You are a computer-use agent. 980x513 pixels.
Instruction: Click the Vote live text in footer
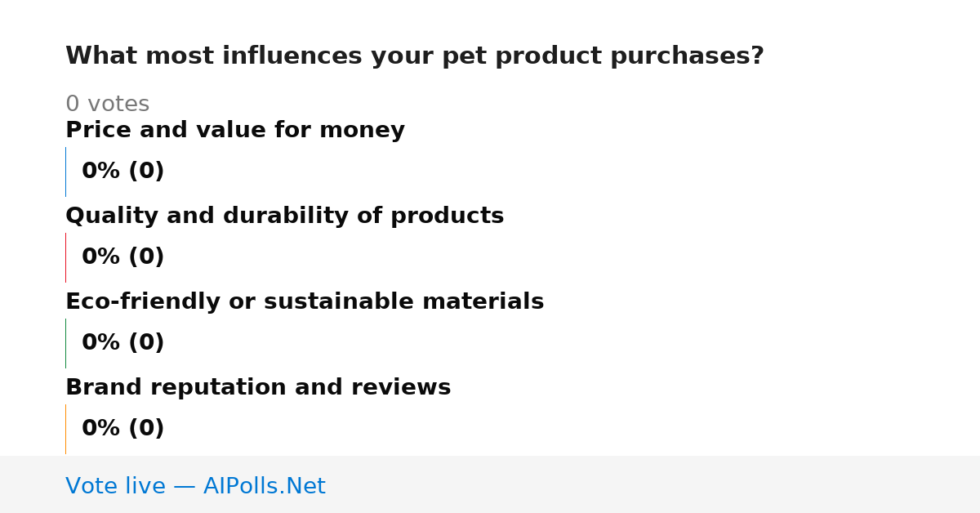tap(115, 487)
